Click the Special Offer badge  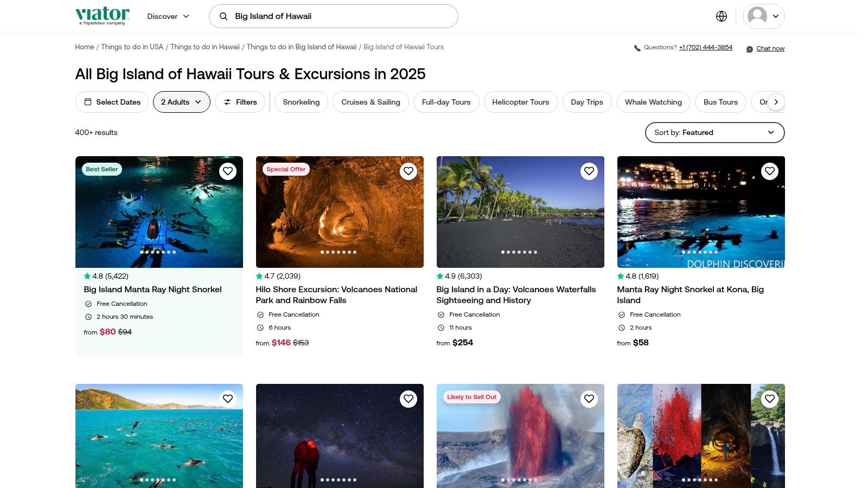(x=286, y=169)
